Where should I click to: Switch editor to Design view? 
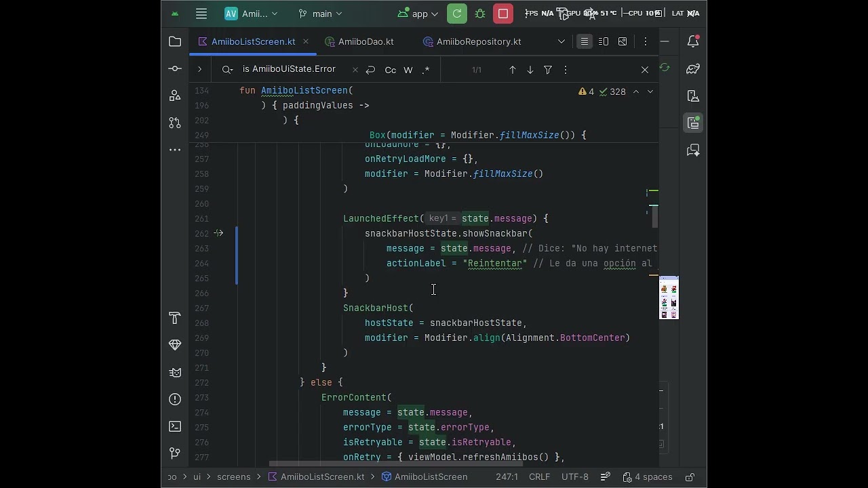[623, 41]
